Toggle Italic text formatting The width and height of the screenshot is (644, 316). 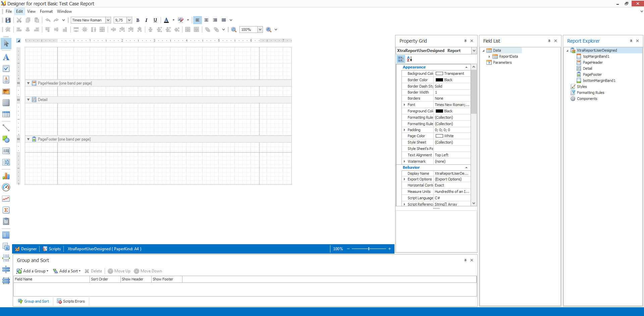click(x=146, y=20)
